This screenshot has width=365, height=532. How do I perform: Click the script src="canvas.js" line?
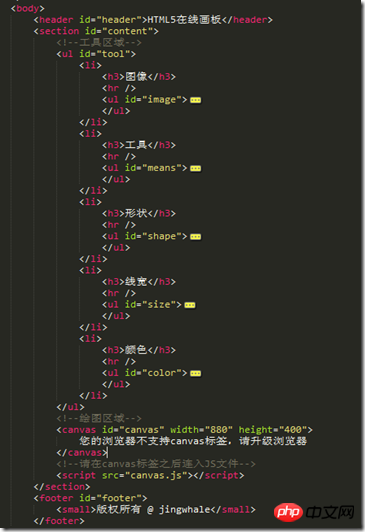point(150,475)
